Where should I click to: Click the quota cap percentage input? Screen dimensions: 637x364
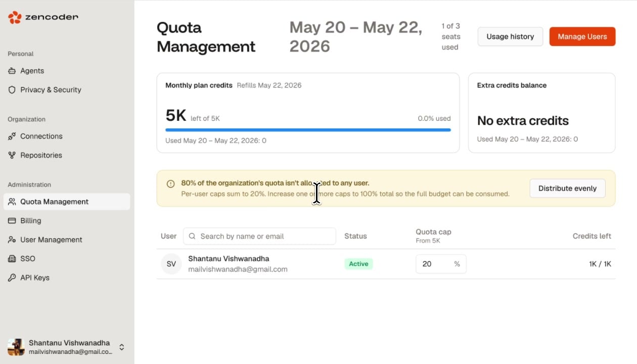441,264
